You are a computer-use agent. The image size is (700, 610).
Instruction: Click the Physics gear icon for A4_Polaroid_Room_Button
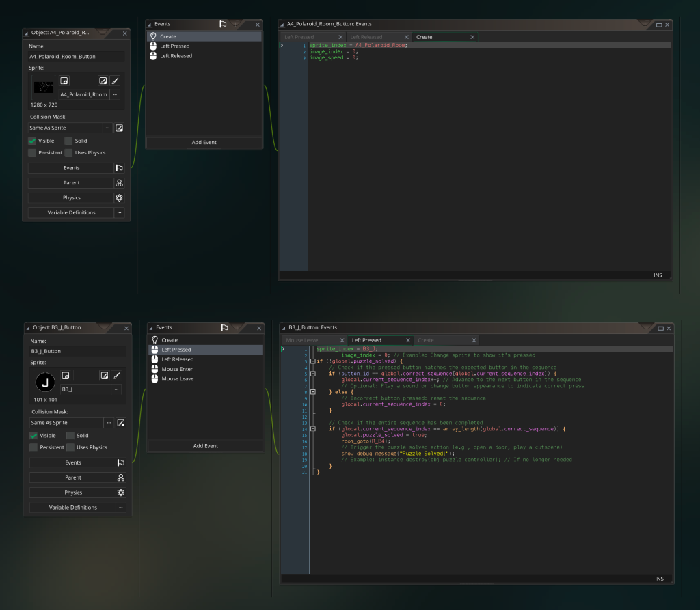pyautogui.click(x=119, y=197)
